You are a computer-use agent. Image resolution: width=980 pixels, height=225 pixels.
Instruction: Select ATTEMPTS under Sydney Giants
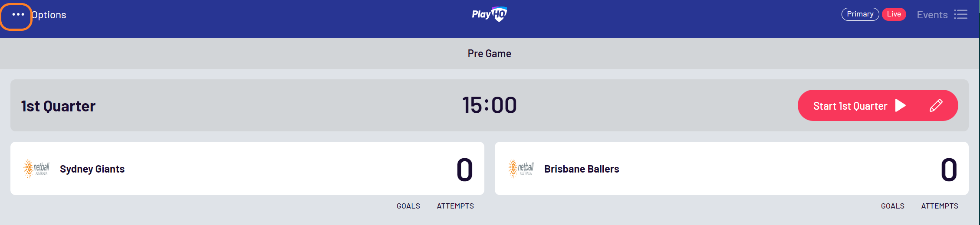[x=455, y=206]
